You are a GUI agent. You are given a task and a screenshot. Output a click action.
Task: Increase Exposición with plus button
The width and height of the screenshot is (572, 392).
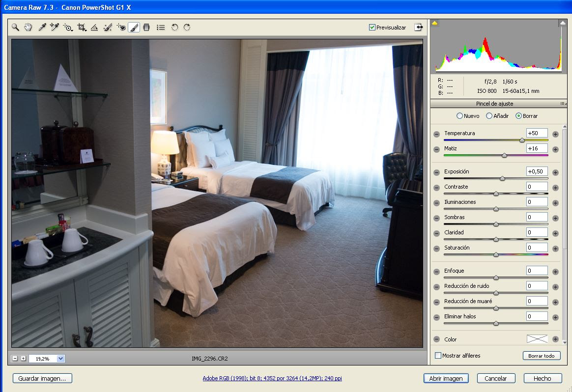555,172
